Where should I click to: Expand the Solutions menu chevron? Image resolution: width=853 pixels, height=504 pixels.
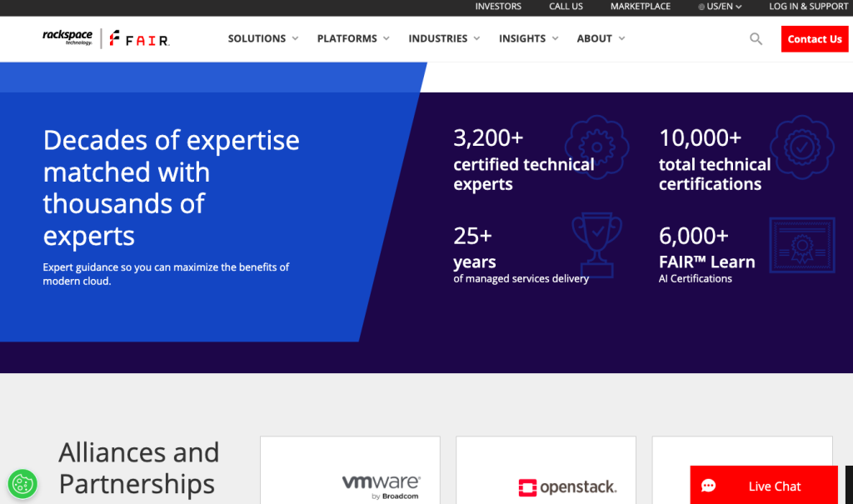click(x=296, y=38)
